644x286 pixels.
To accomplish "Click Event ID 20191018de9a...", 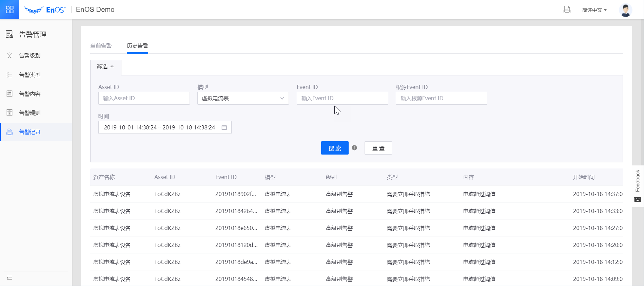I will (236, 262).
